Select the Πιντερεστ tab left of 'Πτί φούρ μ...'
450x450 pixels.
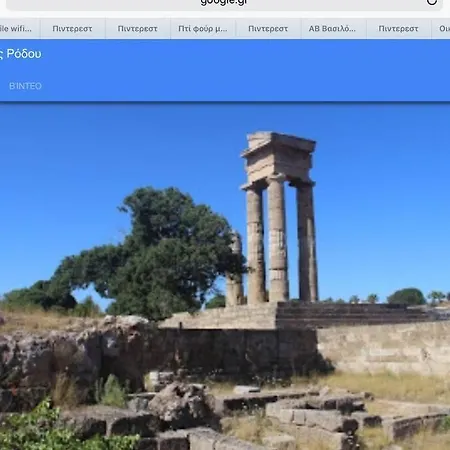pos(138,29)
